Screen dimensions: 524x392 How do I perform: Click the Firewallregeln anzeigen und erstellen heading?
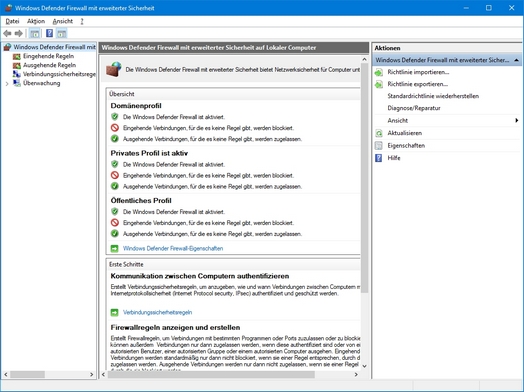click(x=175, y=328)
